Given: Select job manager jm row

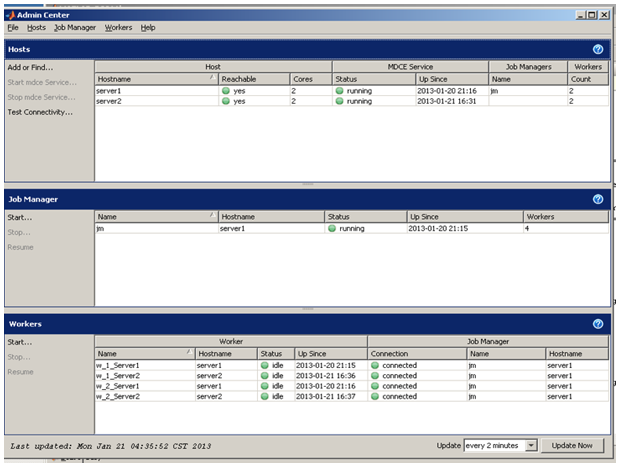Looking at the screenshot, I should pyautogui.click(x=352, y=228).
